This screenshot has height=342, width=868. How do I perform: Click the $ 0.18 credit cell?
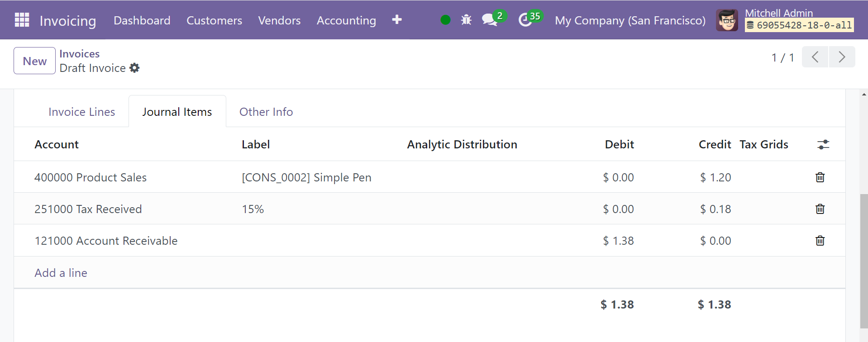(715, 209)
